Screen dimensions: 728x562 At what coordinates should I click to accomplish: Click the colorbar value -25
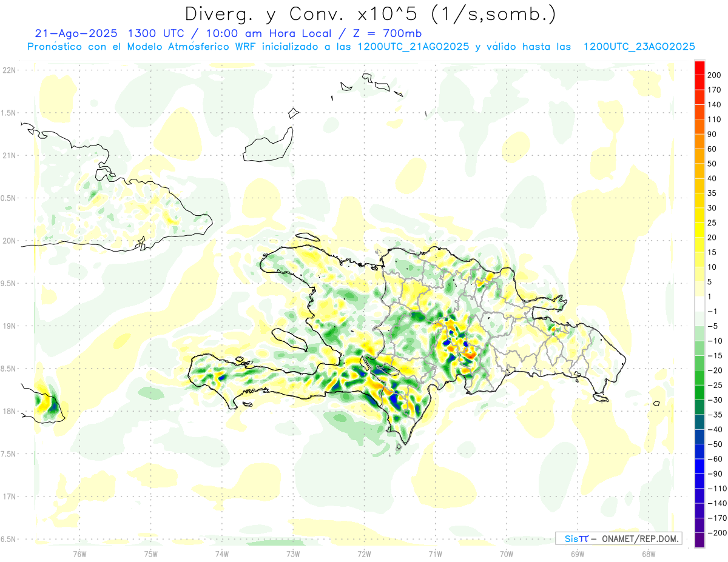(x=715, y=386)
